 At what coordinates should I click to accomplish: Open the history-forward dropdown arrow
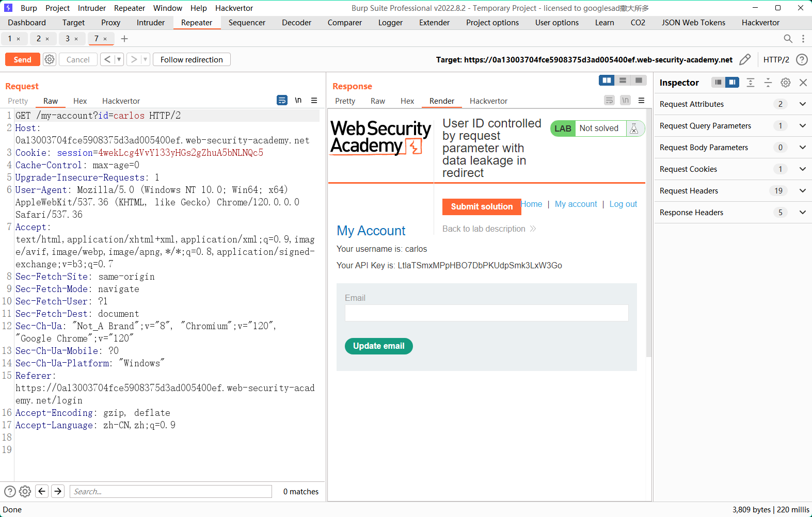[145, 59]
